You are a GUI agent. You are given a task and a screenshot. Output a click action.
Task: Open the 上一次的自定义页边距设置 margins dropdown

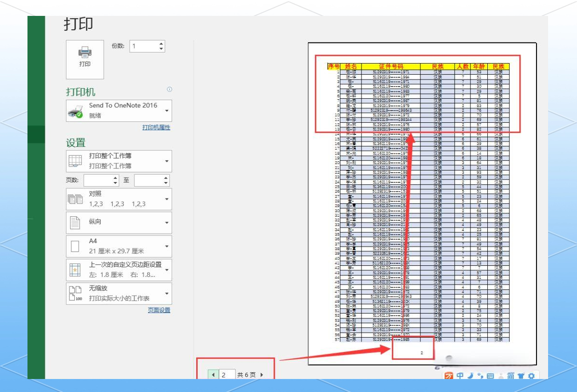click(x=119, y=270)
